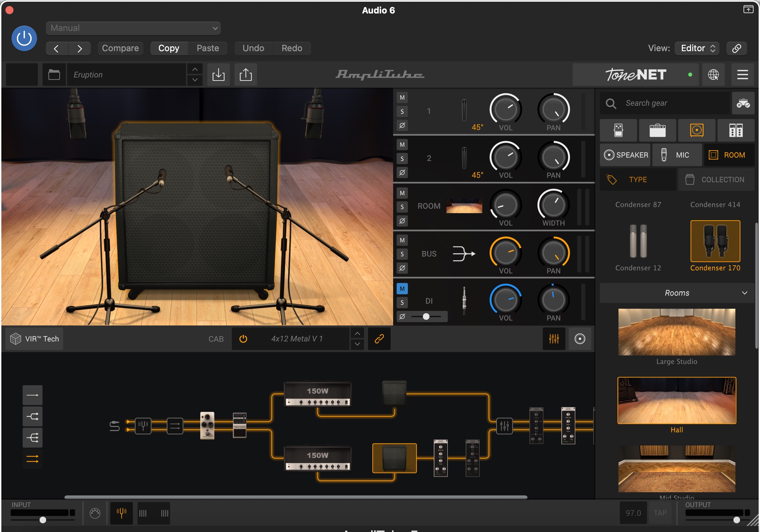The height and width of the screenshot is (532, 760).
Task: Click the link chain icon in header
Action: point(736,48)
